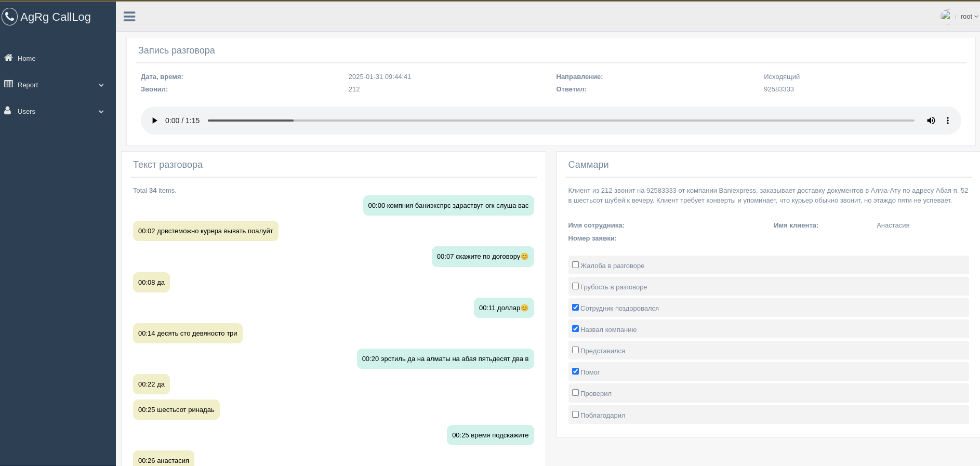Open the root user dropdown
The height and width of the screenshot is (466, 980).
pos(969,17)
